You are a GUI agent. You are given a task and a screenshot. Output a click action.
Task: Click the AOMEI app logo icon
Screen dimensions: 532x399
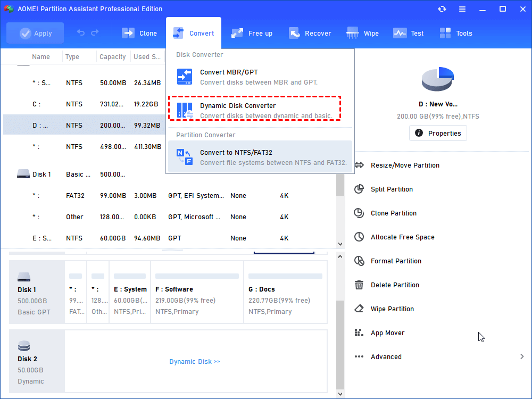pyautogui.click(x=9, y=9)
